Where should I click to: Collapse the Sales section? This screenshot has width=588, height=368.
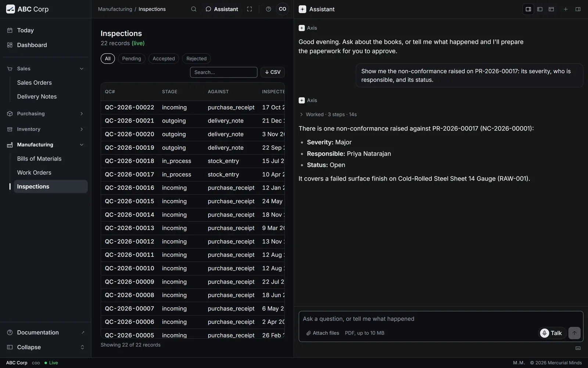(46, 69)
